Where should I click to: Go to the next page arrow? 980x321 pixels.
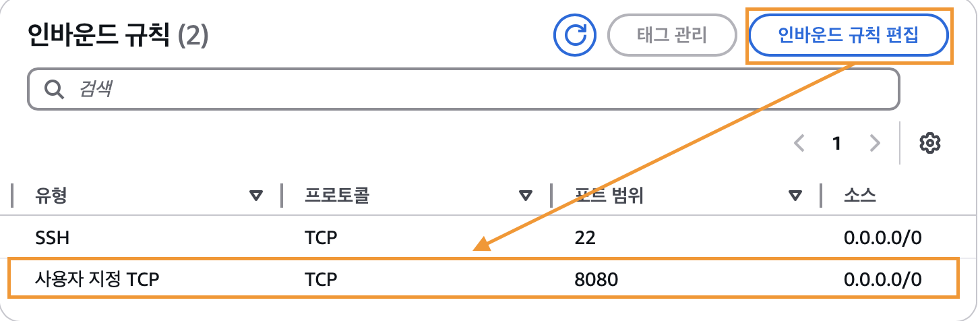coord(875,143)
